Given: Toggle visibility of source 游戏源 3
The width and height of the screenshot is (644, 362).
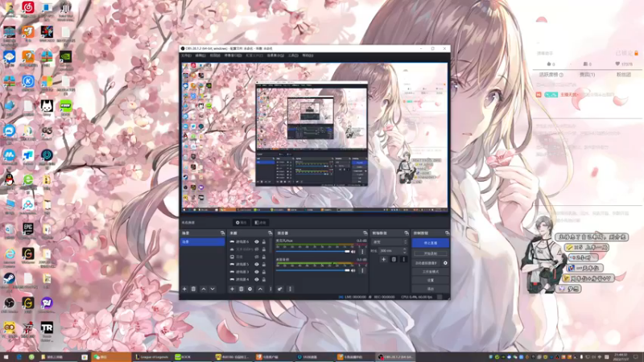Looking at the screenshot, I should click(x=257, y=272).
